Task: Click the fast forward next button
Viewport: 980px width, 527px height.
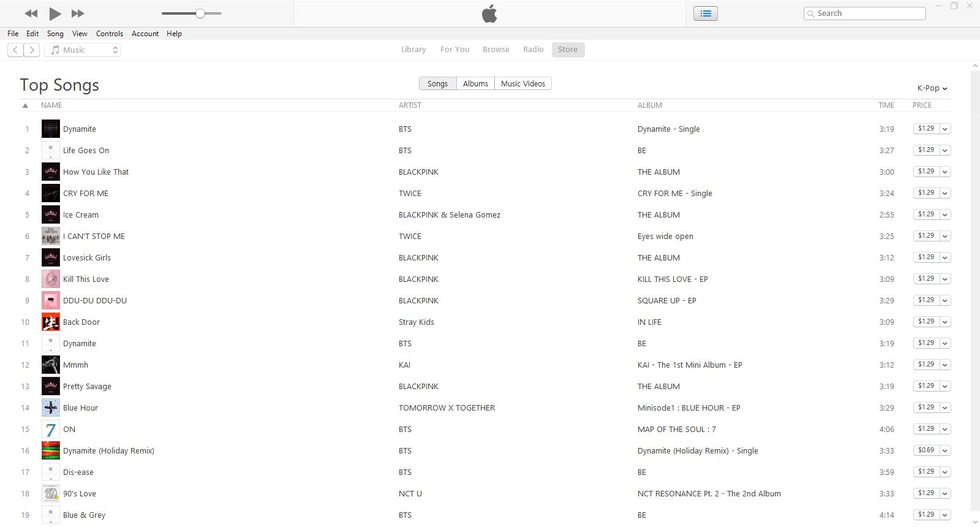Action: click(x=78, y=13)
